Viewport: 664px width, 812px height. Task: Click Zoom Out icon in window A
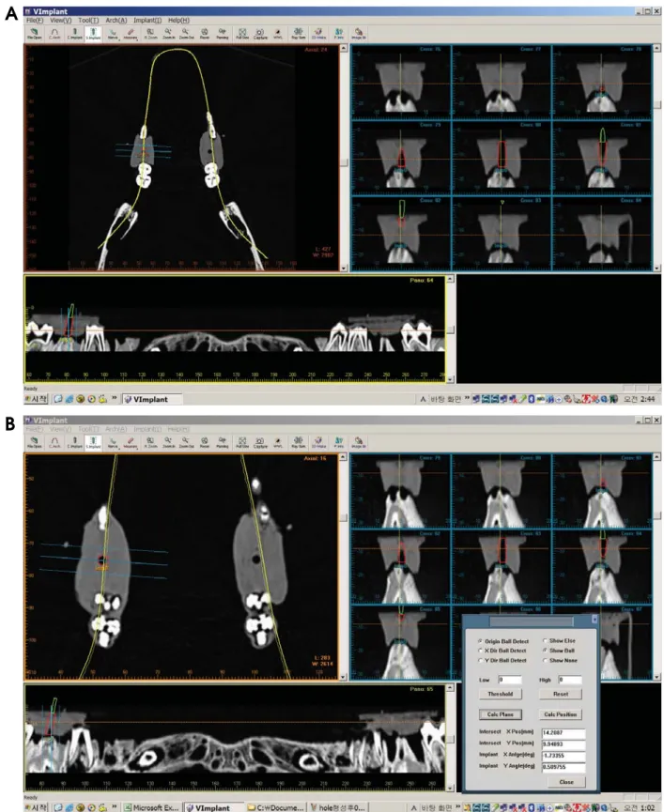[x=186, y=34]
